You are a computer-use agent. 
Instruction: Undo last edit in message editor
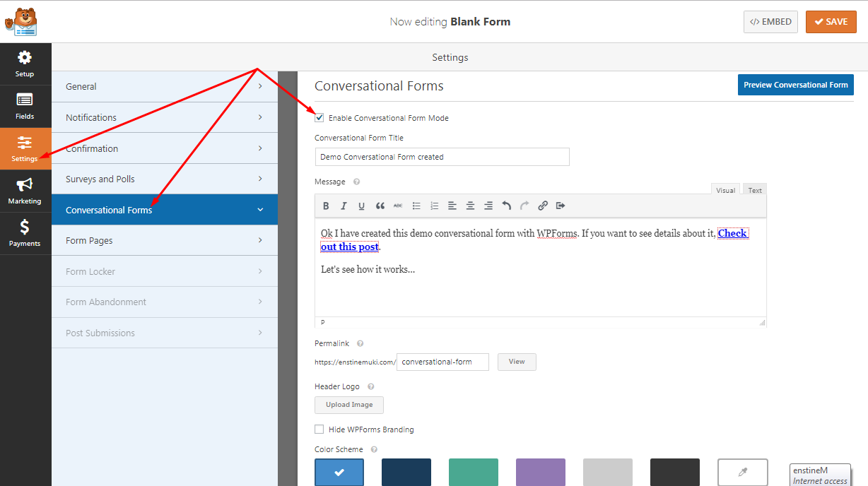coord(506,206)
